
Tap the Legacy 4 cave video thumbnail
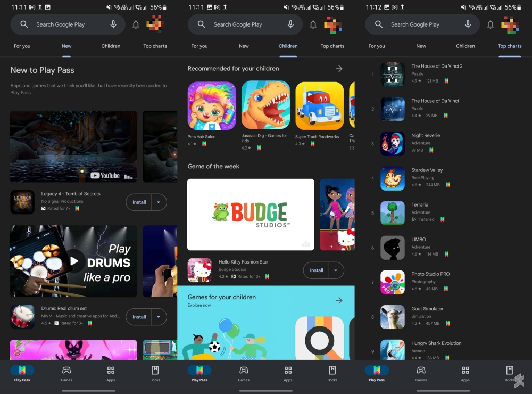coord(73,146)
